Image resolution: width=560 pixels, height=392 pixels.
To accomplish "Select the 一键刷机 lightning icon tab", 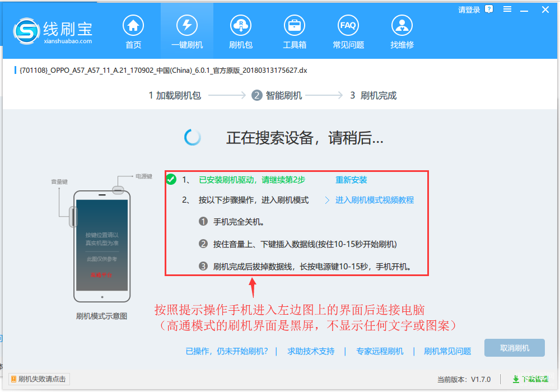I will pos(187,32).
